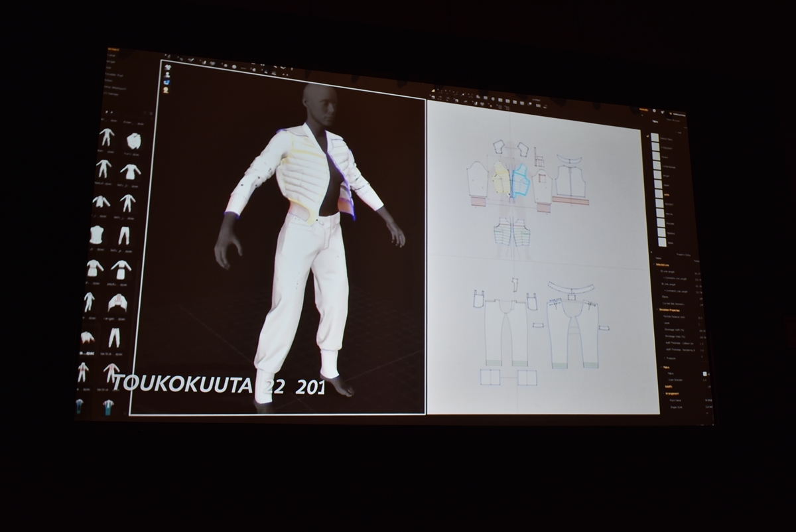The height and width of the screenshot is (532, 796).
Task: Click the Shrinkage Warp (%) property
Action: point(675,336)
